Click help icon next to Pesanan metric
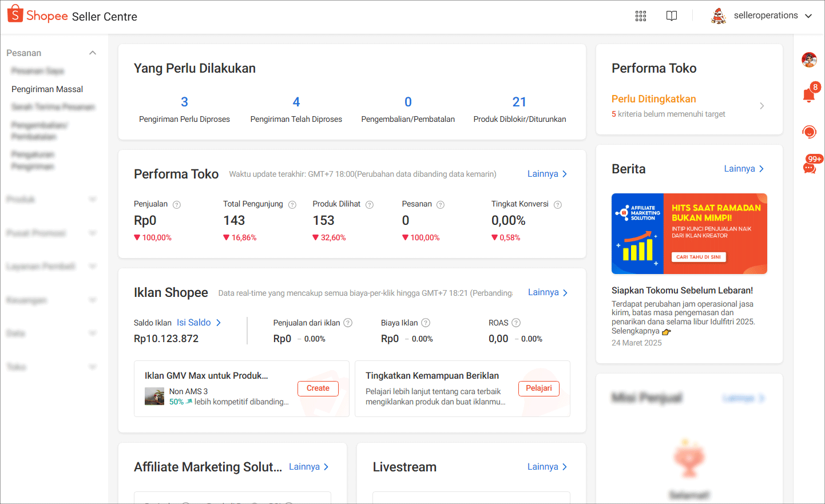825x504 pixels. [441, 205]
